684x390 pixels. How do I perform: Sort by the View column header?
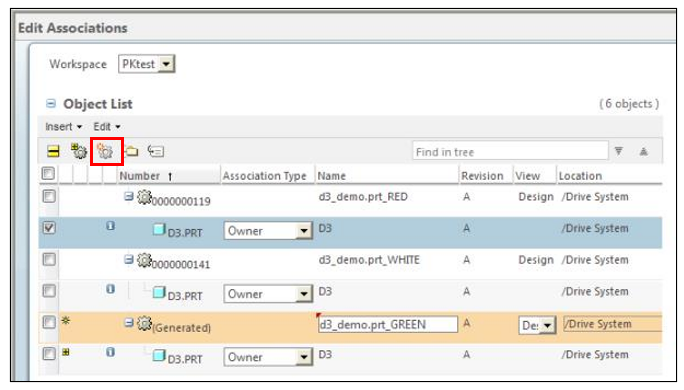pyautogui.click(x=527, y=176)
